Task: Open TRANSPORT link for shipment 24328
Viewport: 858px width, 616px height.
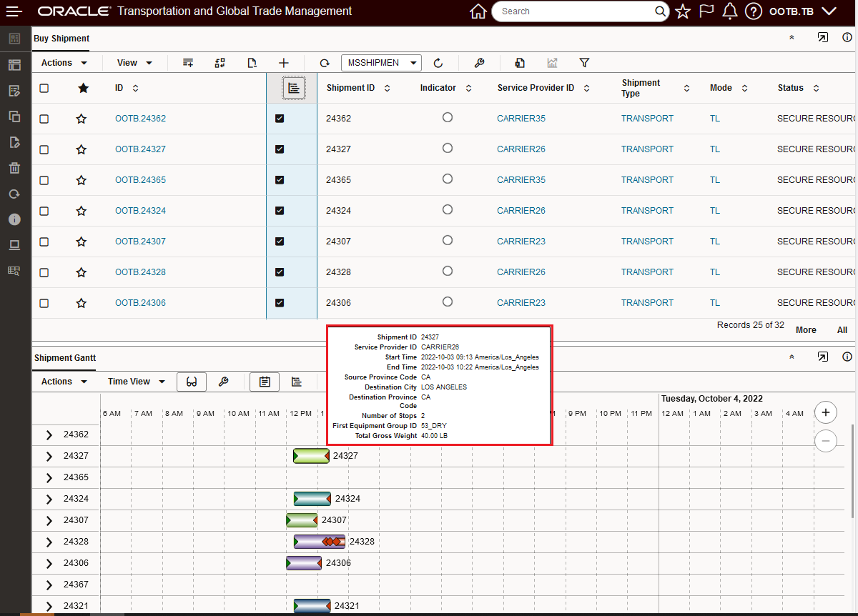Action: coord(647,272)
